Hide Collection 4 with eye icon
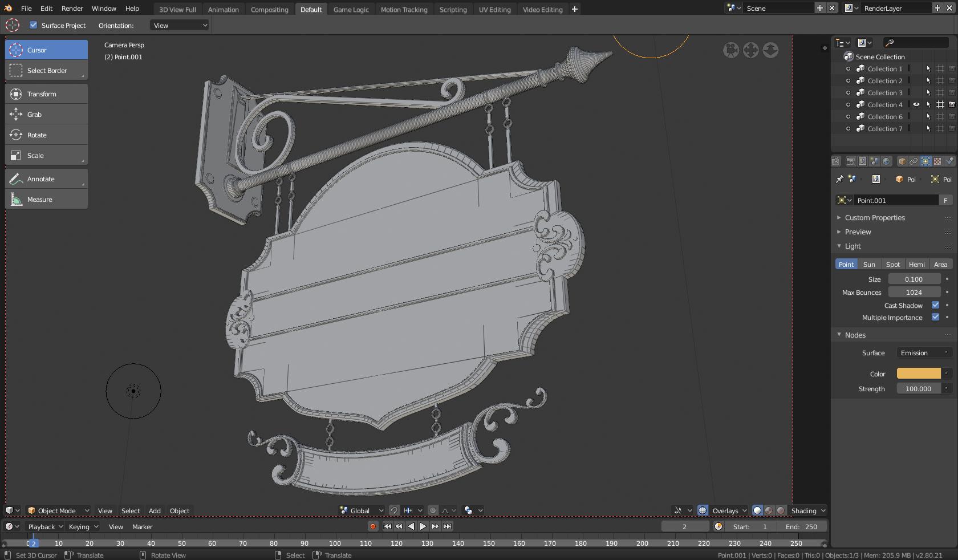This screenshot has width=958, height=560. 916,105
